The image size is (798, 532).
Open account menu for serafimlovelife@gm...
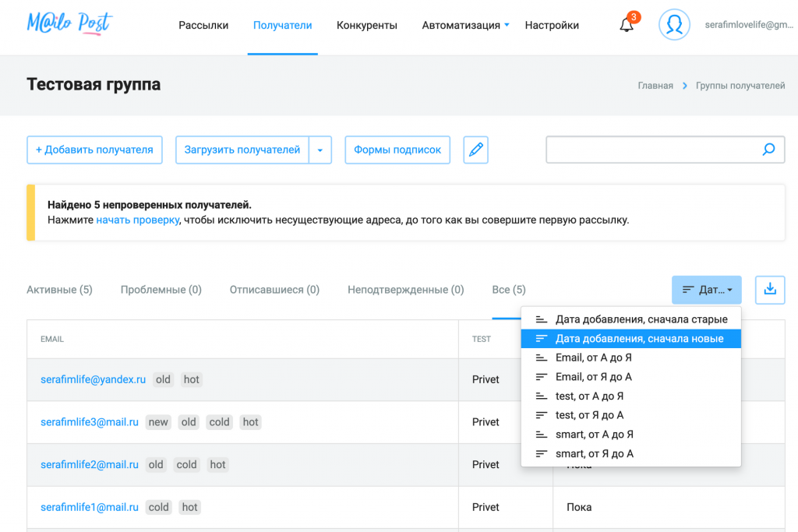click(x=749, y=24)
